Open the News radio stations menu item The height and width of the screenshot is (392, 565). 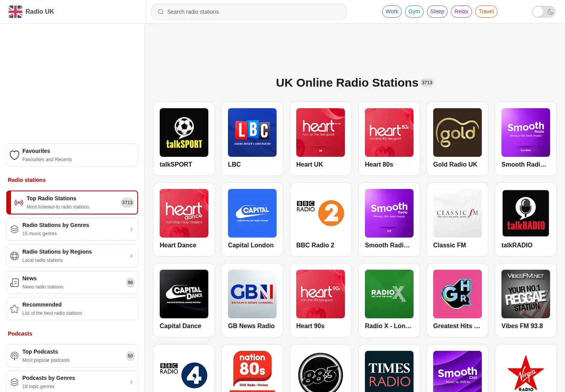point(72,283)
